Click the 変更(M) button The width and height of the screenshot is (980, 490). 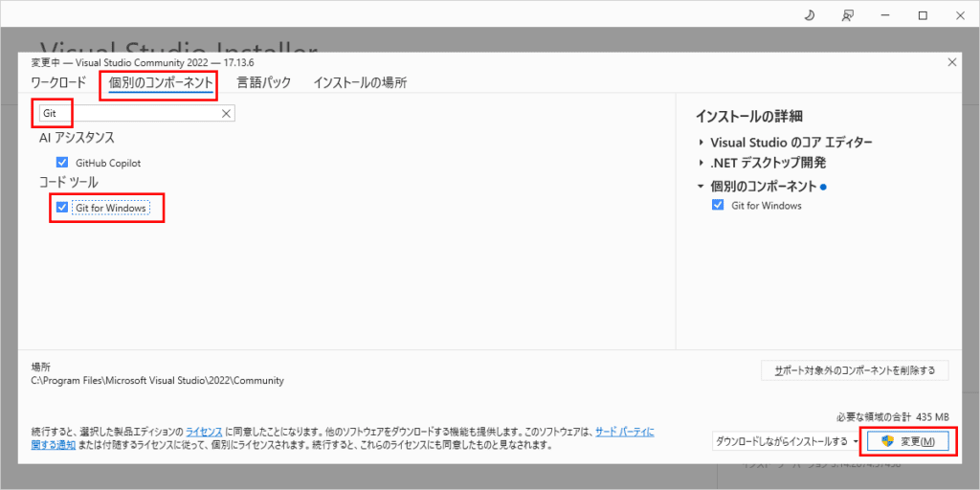coord(909,441)
